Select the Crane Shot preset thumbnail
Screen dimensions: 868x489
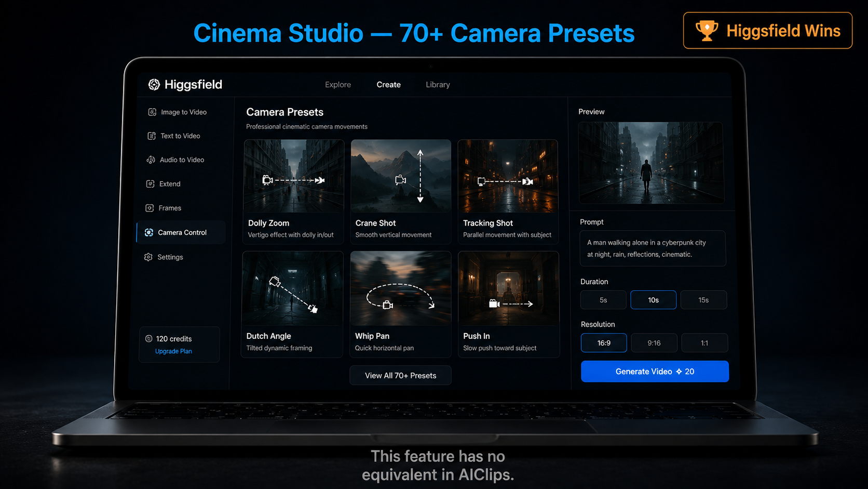pyautogui.click(x=401, y=176)
